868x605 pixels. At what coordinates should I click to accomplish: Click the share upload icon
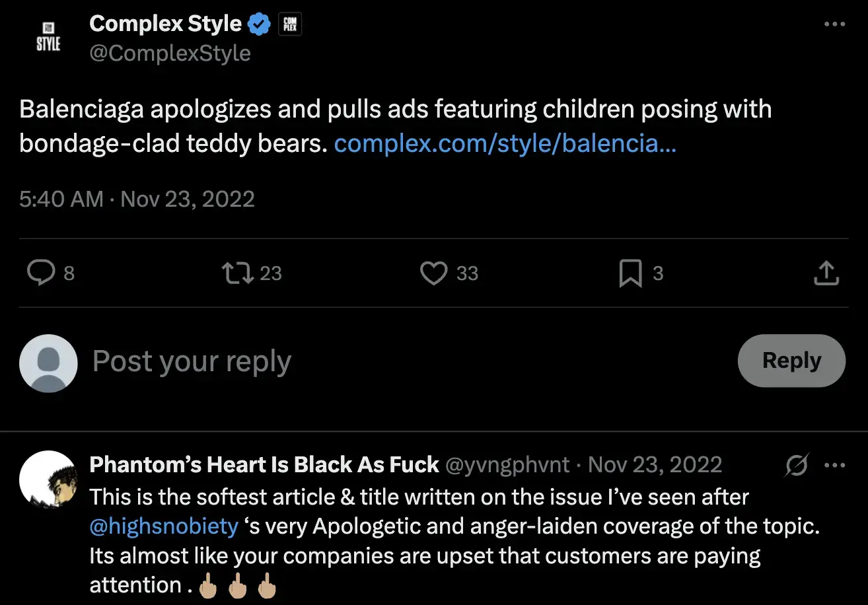[x=826, y=273]
